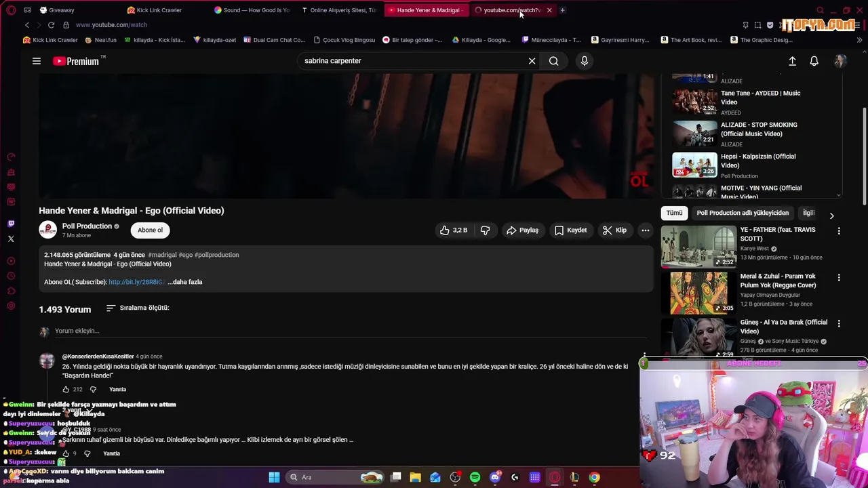Open options for Meral & Zuhal video
This screenshot has height=488, width=868.
(839, 277)
